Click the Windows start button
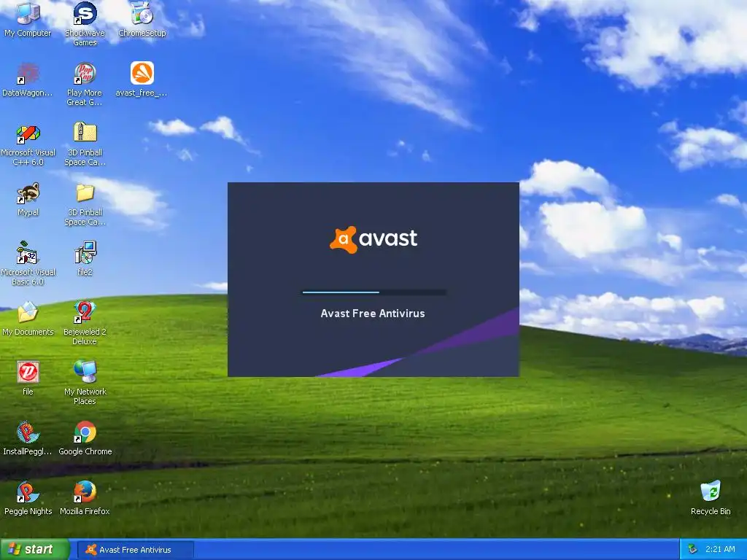This screenshot has height=560, width=747. click(x=34, y=550)
